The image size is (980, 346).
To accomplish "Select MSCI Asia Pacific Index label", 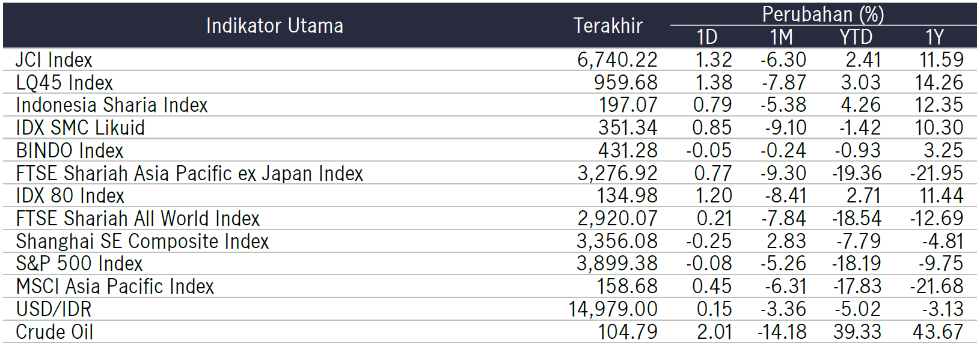I will pos(115,287).
